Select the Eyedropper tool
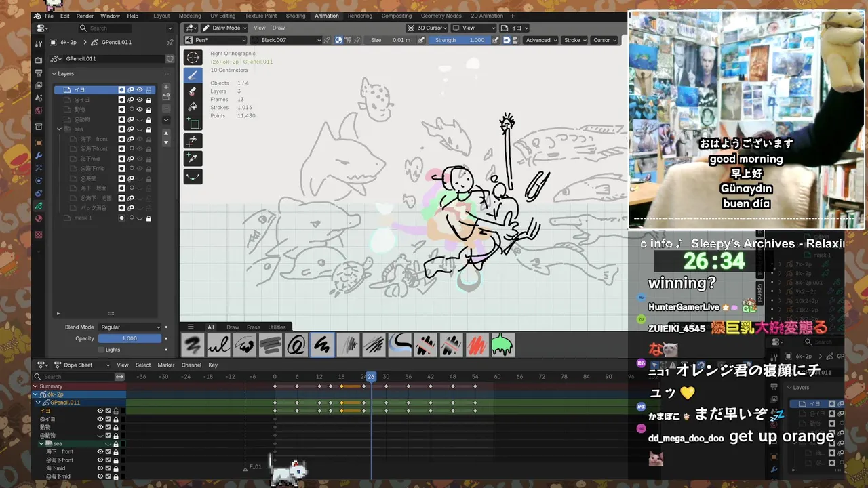The height and width of the screenshot is (488, 868). pos(193,158)
